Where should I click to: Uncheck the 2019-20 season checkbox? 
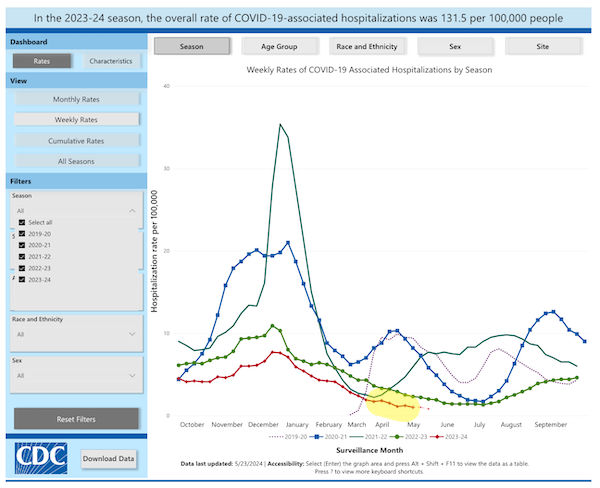[x=22, y=234]
